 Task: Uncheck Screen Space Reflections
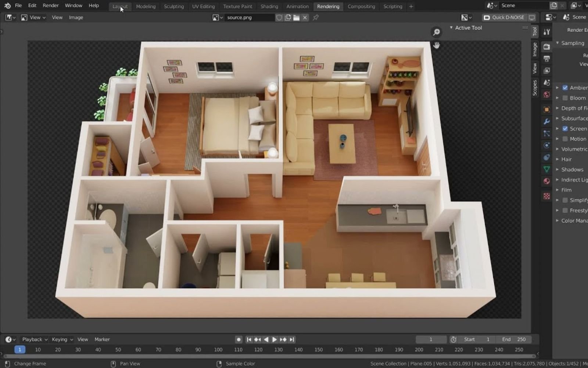565,128
